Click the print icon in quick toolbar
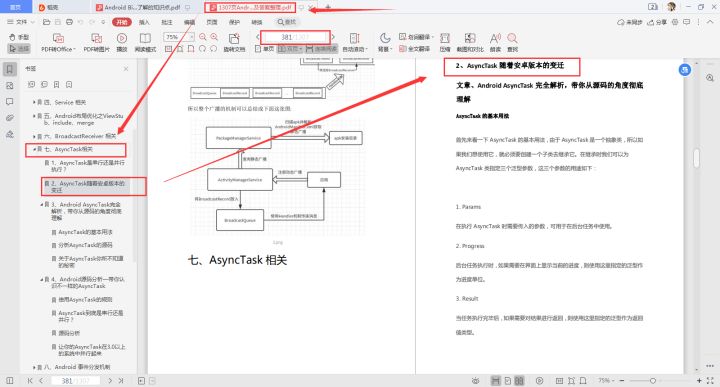 point(69,22)
